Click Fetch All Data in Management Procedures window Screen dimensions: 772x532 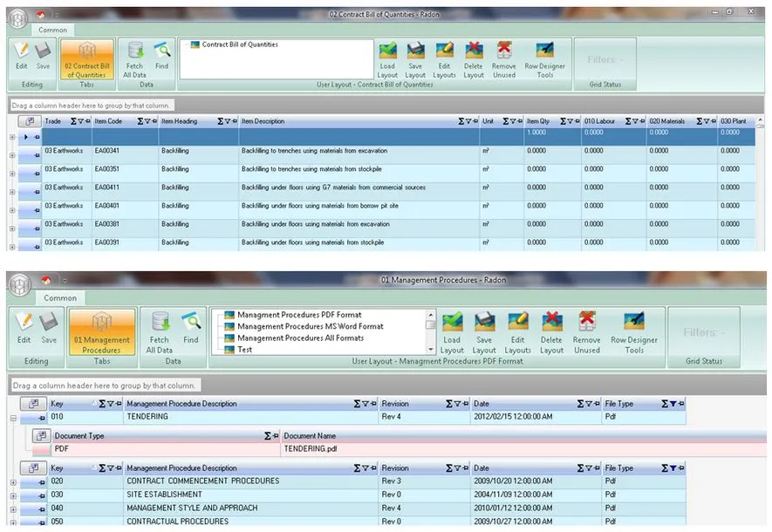[159, 332]
